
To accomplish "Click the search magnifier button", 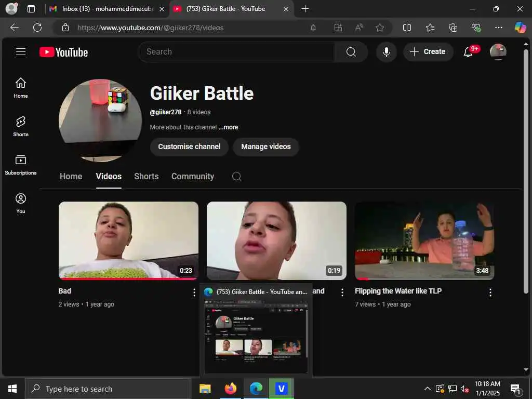I will [351, 52].
